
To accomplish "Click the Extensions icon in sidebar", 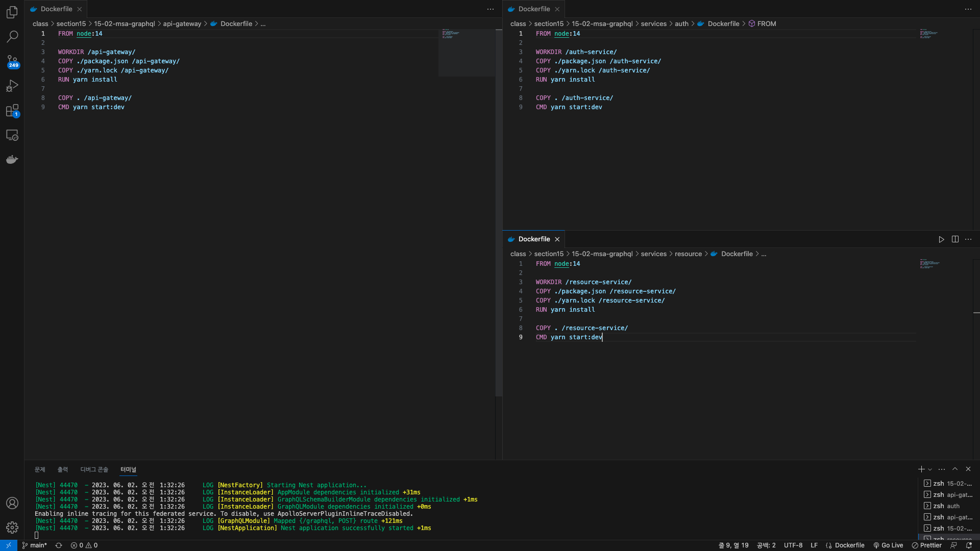I will coord(12,109).
